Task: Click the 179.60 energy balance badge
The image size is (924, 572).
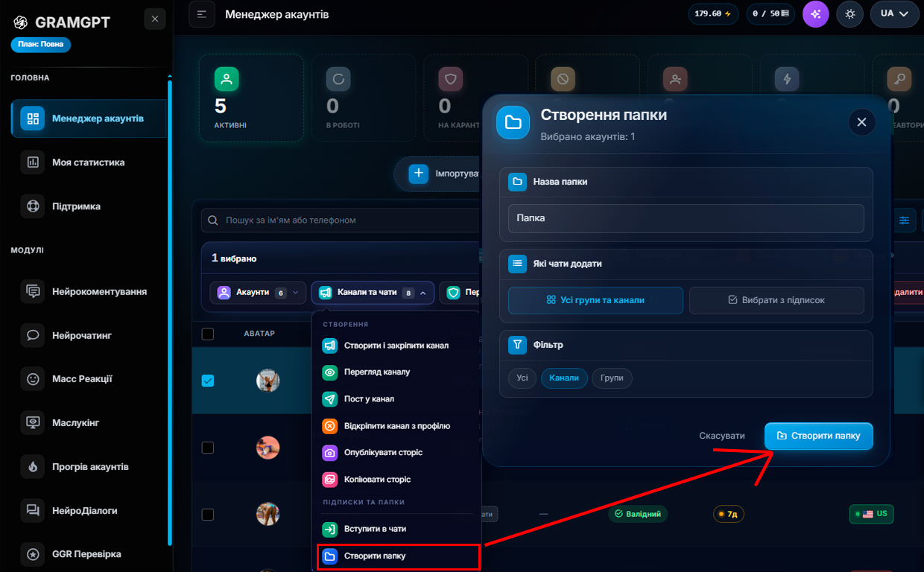Action: [x=713, y=13]
